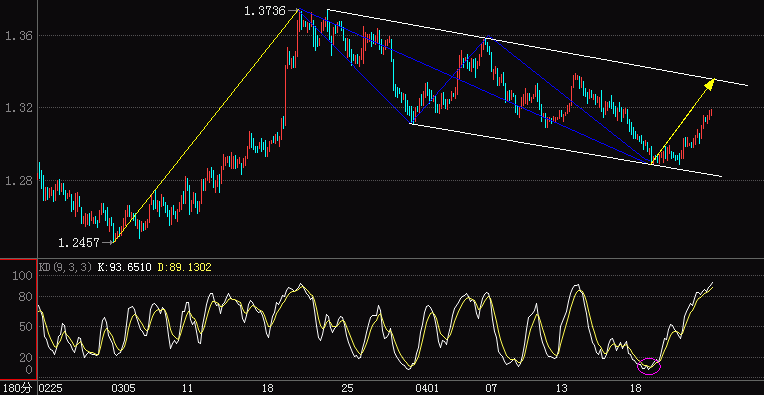Click the D:89.1302 value readout
Image resolution: width=764 pixels, height=395 pixels.
(x=185, y=267)
